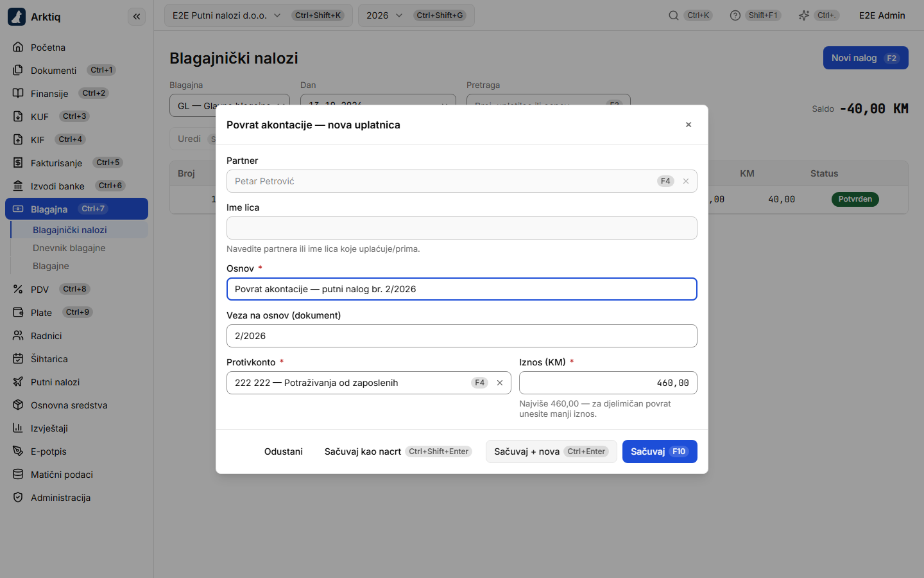The image size is (924, 578).
Task: Open the 2026 year dropdown
Action: click(x=416, y=15)
